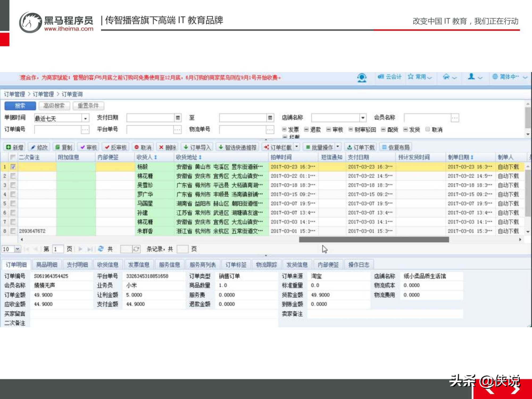Click the refresh icon in pagination bar
Screen dimensions: 532x399
coord(101,249)
